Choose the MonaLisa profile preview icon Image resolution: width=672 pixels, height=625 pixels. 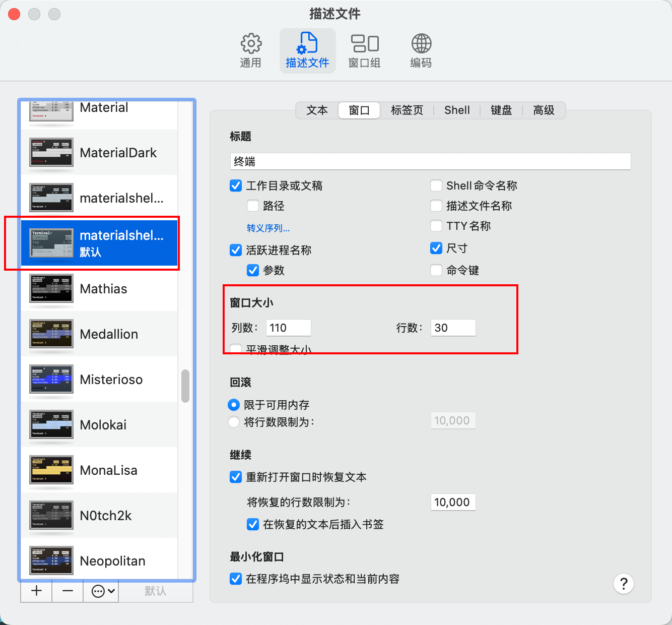(51, 470)
